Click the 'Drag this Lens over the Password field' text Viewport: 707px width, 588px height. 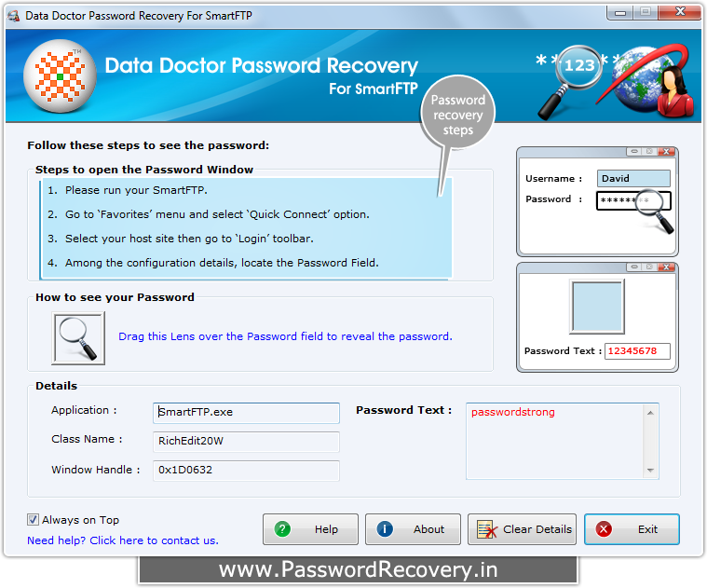(285, 336)
